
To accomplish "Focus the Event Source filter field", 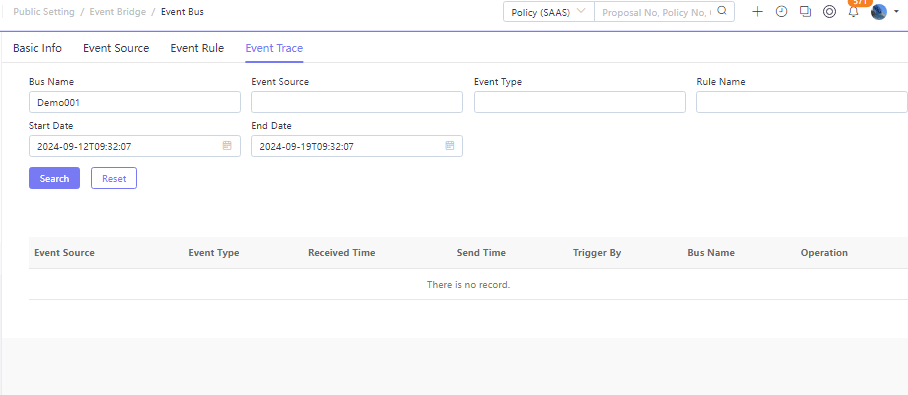I will click(x=357, y=102).
